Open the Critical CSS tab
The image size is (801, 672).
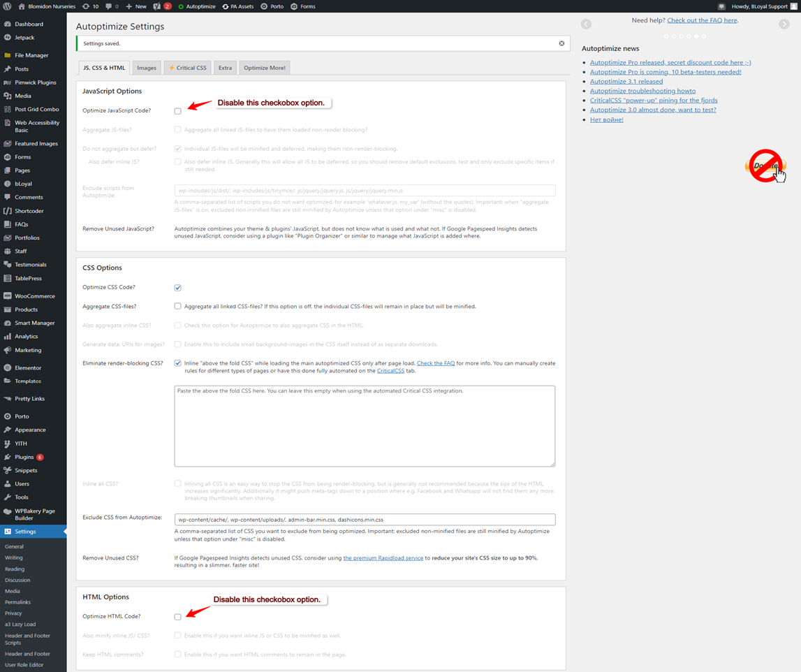click(x=187, y=68)
